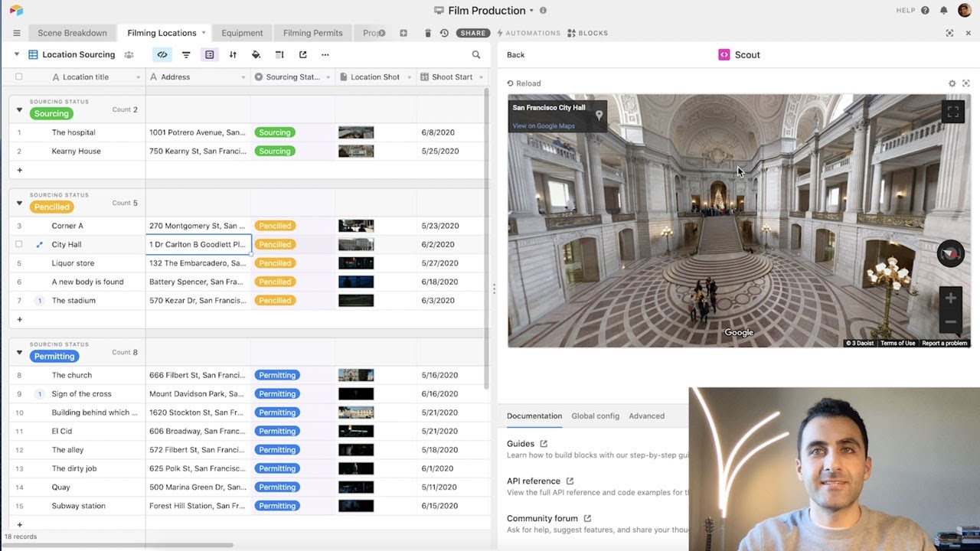Add a record in Sourcing group
This screenshot has height=551, width=980.
[20, 170]
